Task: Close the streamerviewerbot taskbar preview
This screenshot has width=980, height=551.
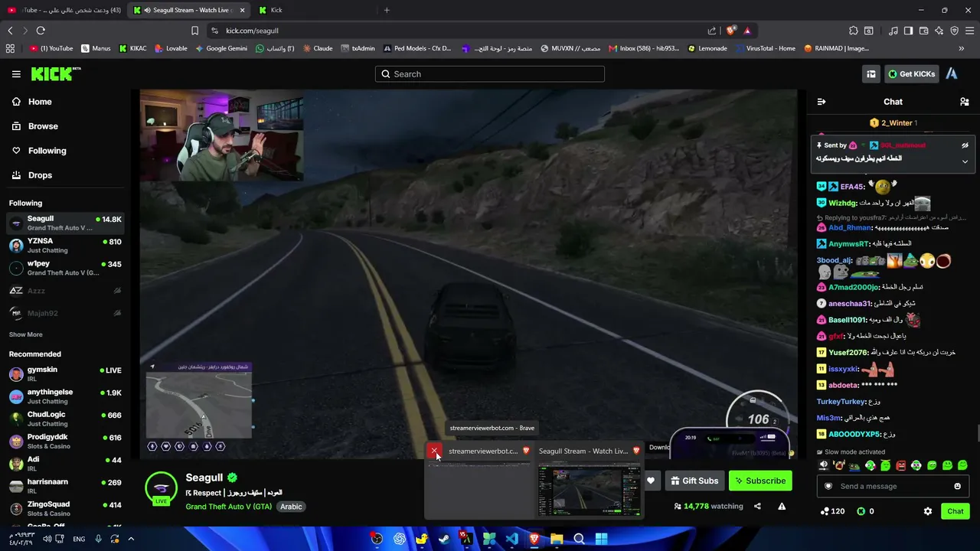Action: coord(435,451)
